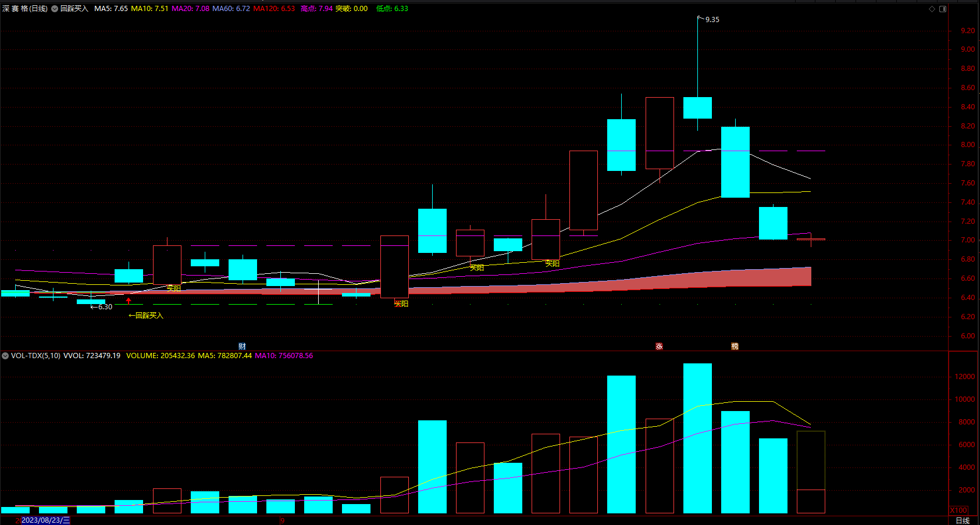The width and height of the screenshot is (980, 525).
Task: Click the dotted-outline last volume bar
Action: coord(811,472)
